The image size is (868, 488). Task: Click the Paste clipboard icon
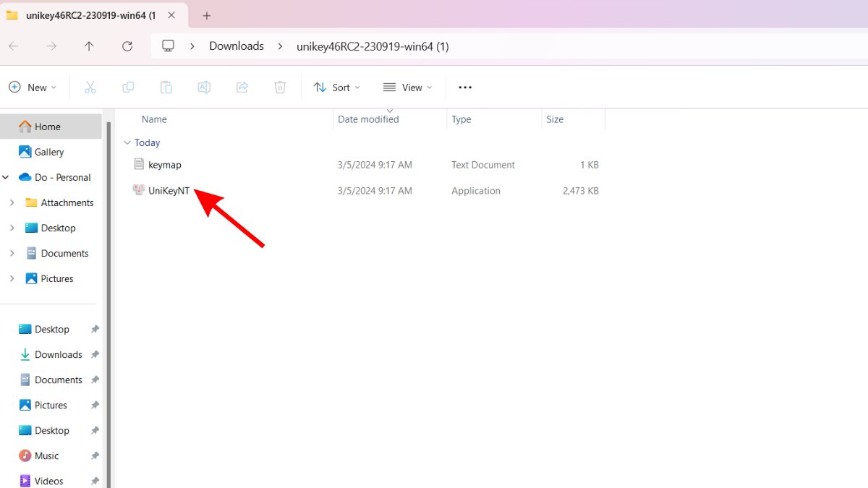tap(166, 87)
